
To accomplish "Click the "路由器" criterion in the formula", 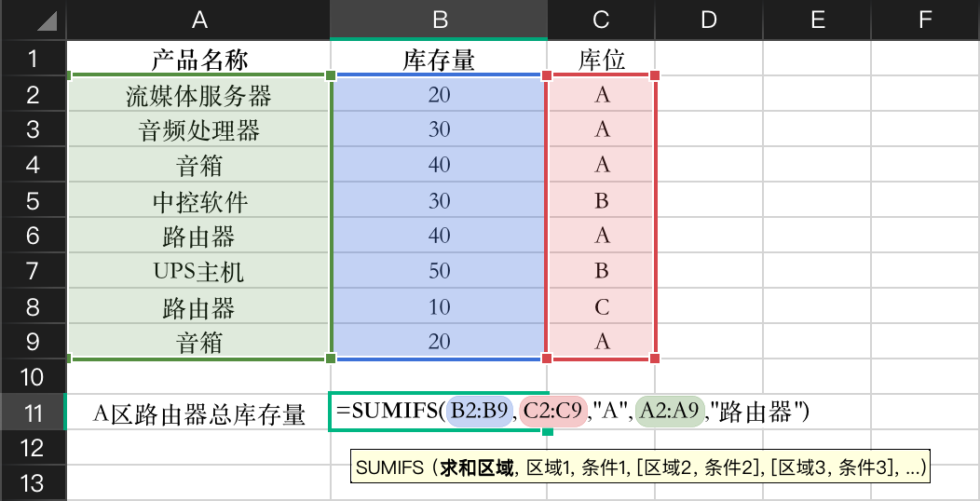I will 755,411.
